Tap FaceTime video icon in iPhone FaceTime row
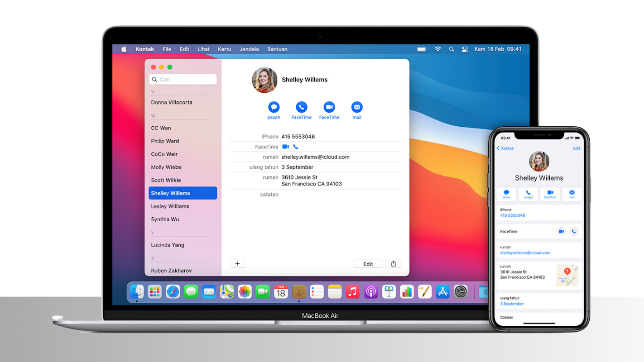644x362 pixels. coord(561,231)
